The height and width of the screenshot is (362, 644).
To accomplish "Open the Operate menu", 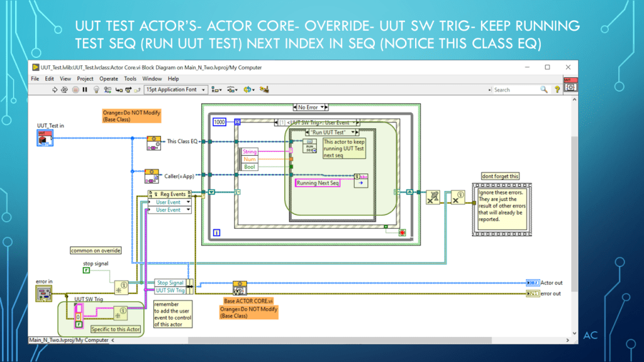I will [109, 79].
